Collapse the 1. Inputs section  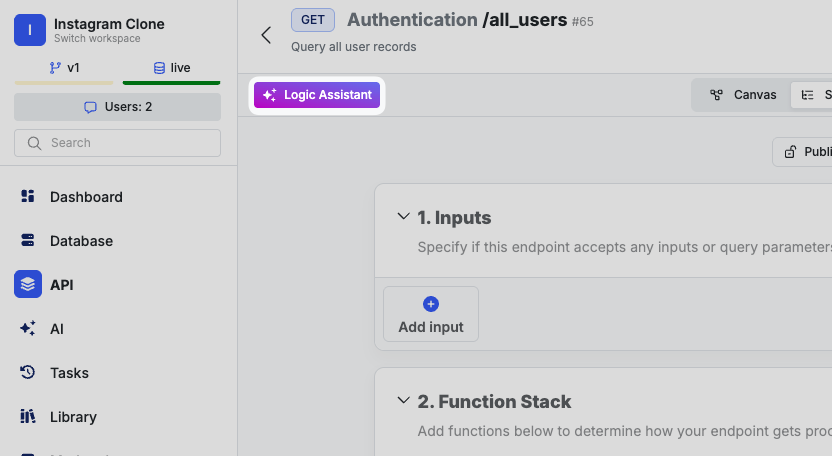[x=403, y=217]
